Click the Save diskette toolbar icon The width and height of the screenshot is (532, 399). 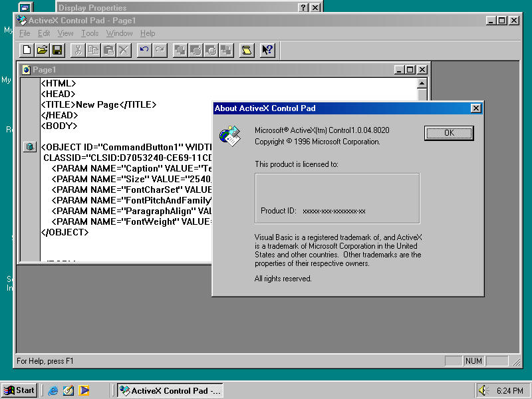57,51
